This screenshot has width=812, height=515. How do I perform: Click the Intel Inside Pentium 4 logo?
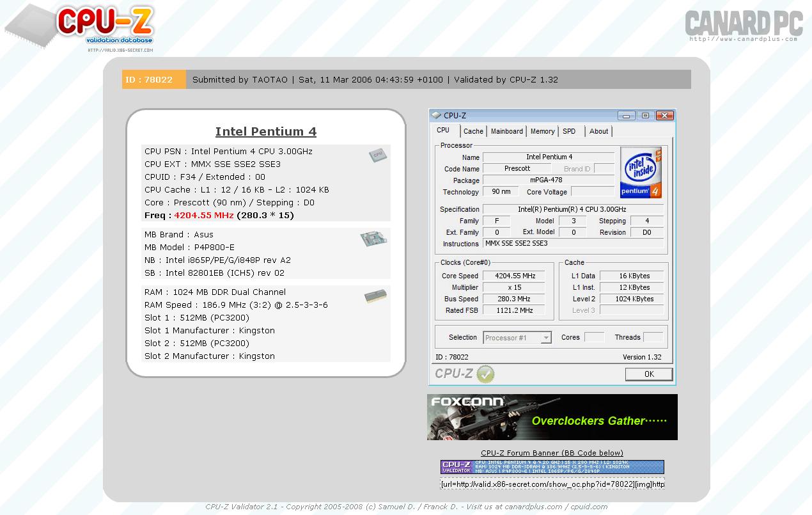tap(641, 173)
